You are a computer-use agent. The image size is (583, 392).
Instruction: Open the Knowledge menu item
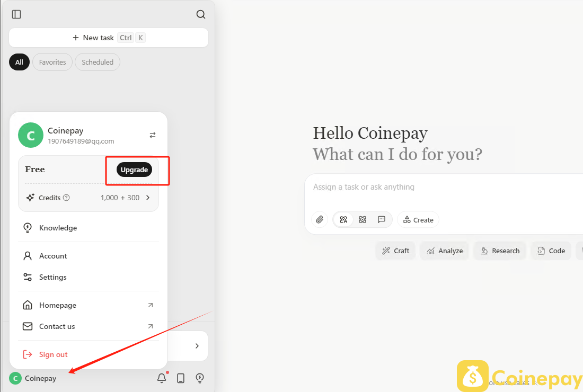[89, 228]
